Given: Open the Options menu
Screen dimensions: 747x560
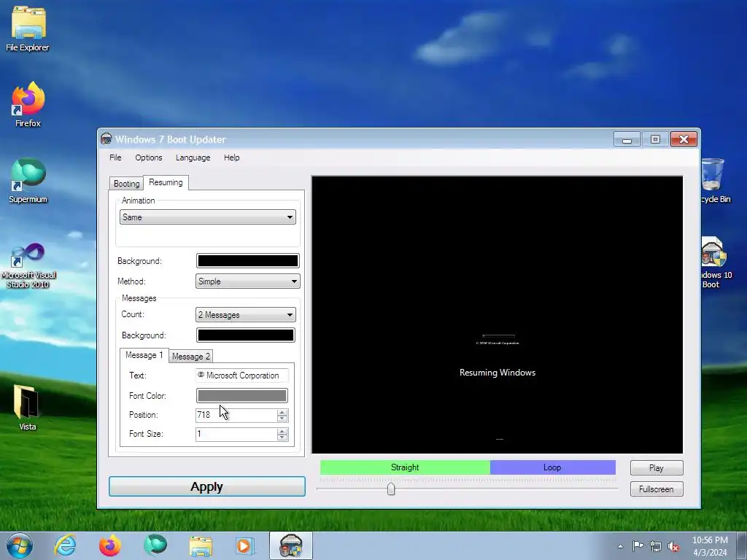Looking at the screenshot, I should (149, 157).
